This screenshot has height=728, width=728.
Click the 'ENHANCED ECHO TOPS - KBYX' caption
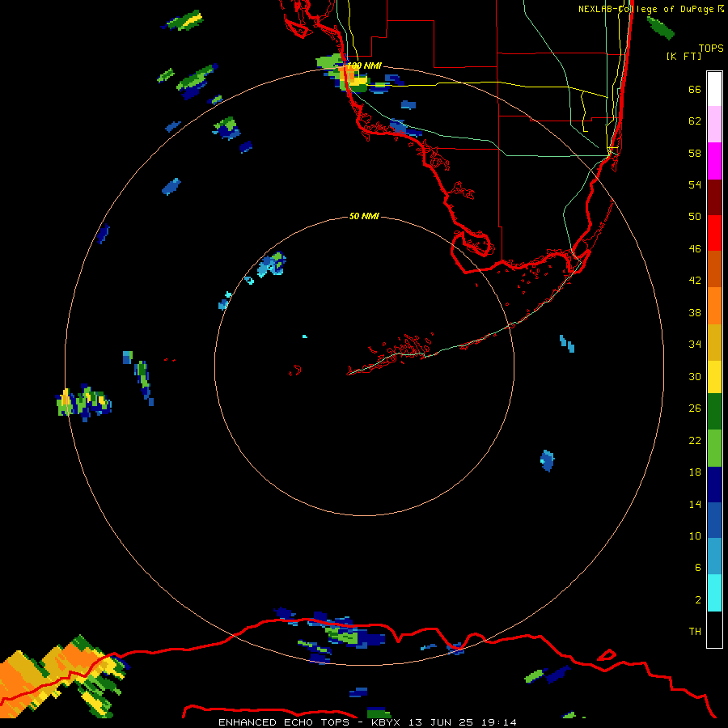(309, 722)
